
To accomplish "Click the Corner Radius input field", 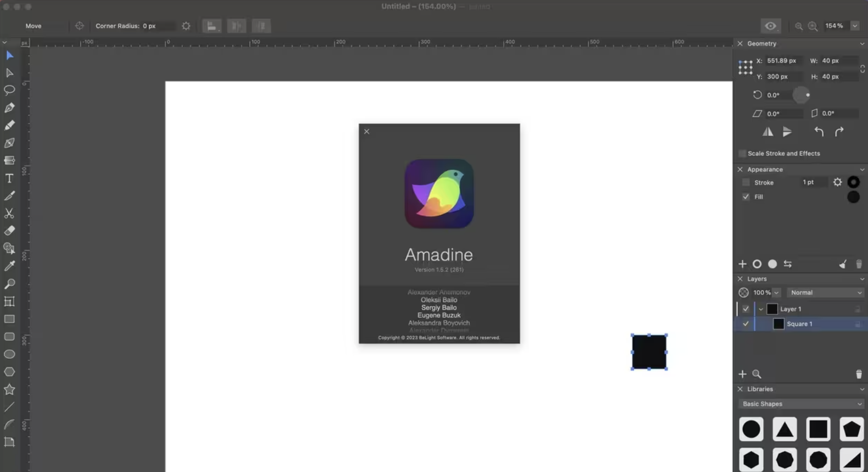I will pos(158,26).
